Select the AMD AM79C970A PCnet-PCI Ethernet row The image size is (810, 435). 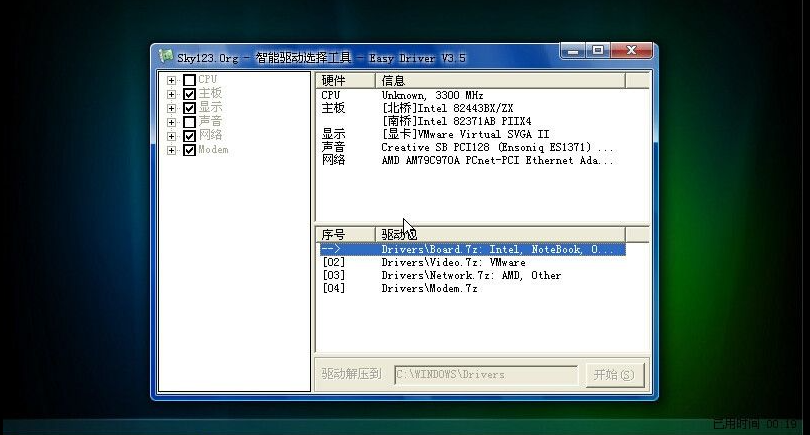pos(473,160)
